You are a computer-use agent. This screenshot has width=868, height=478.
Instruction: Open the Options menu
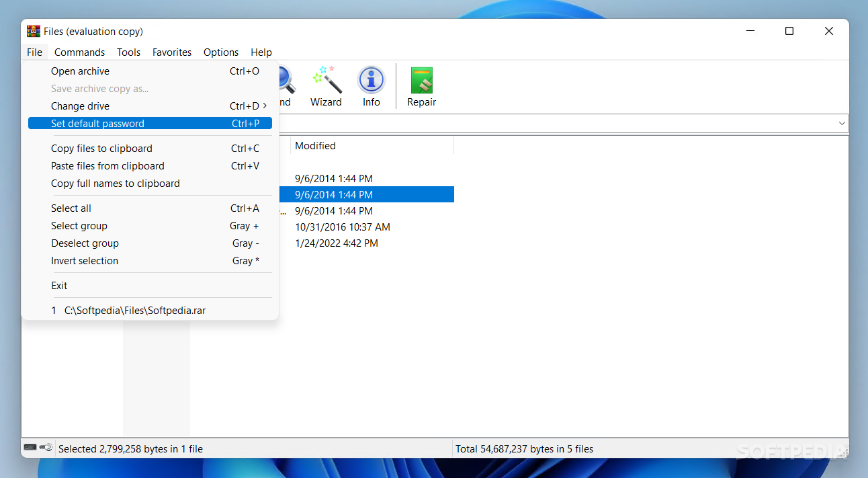pos(221,52)
